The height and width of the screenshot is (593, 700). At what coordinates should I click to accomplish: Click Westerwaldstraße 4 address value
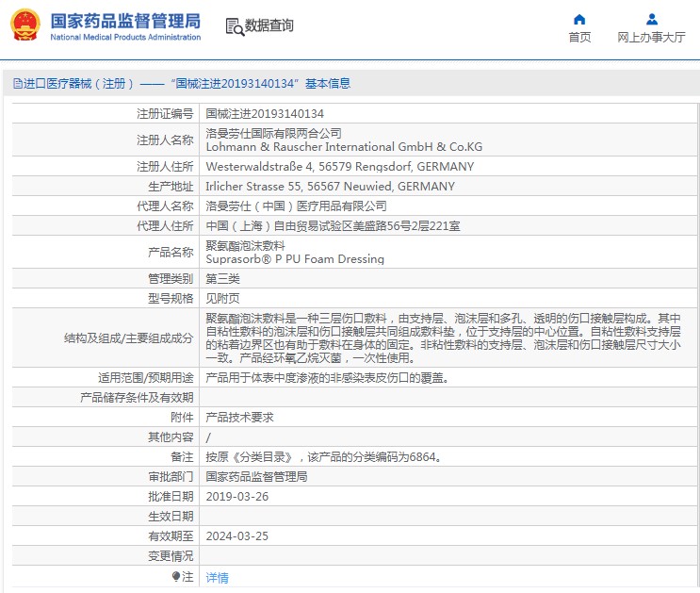click(340, 167)
